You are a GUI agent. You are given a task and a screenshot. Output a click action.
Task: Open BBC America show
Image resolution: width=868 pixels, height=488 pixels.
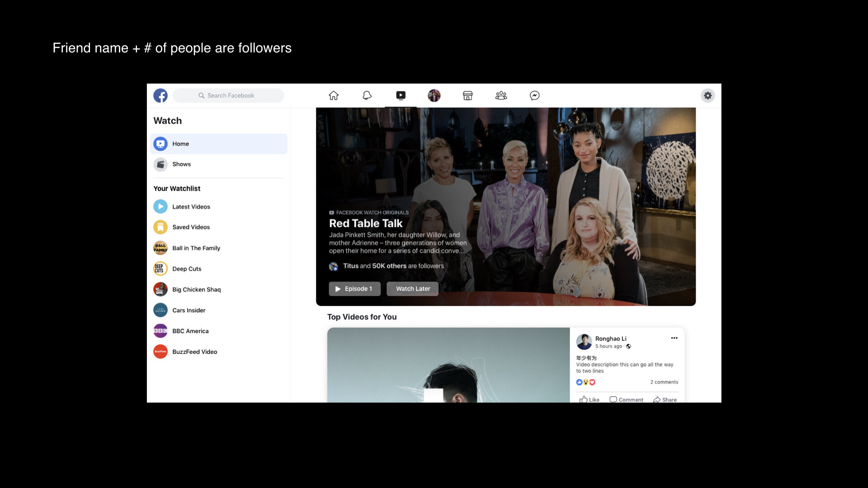(219, 331)
